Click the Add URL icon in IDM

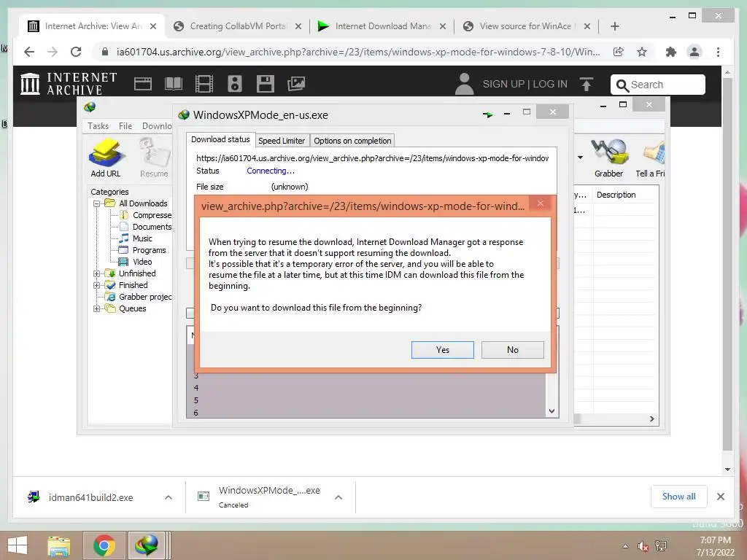(106, 157)
